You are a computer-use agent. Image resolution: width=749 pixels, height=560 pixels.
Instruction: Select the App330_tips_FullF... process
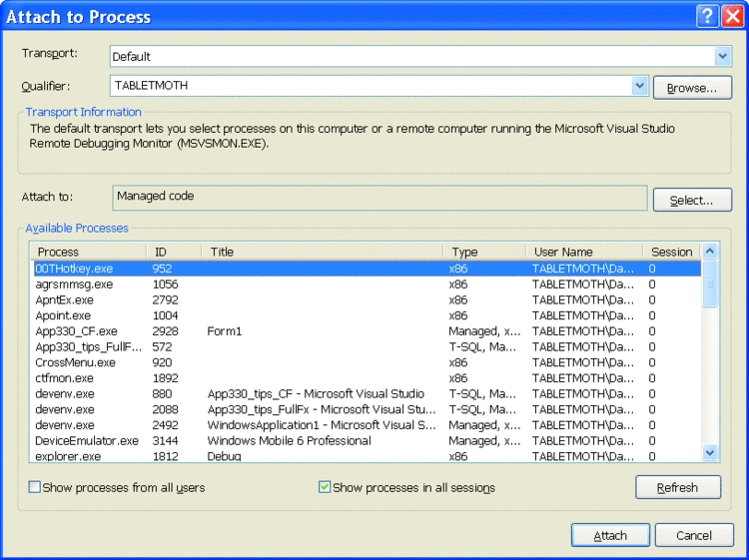coord(367,347)
